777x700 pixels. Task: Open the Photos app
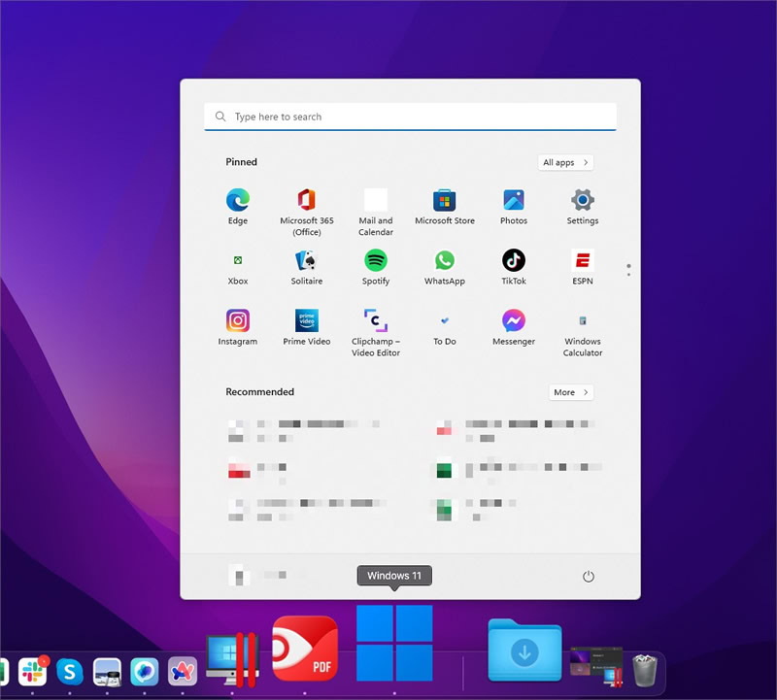click(x=514, y=200)
